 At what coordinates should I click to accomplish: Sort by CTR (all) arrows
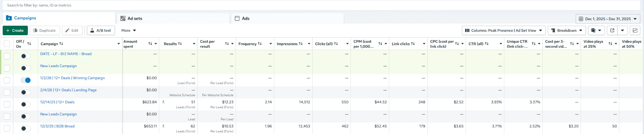(x=486, y=44)
